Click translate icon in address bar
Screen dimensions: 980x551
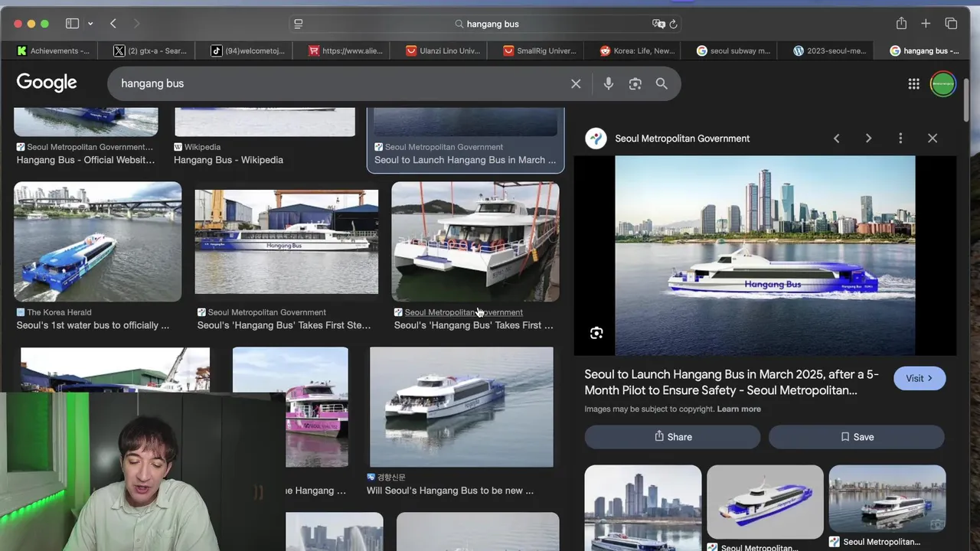click(658, 24)
